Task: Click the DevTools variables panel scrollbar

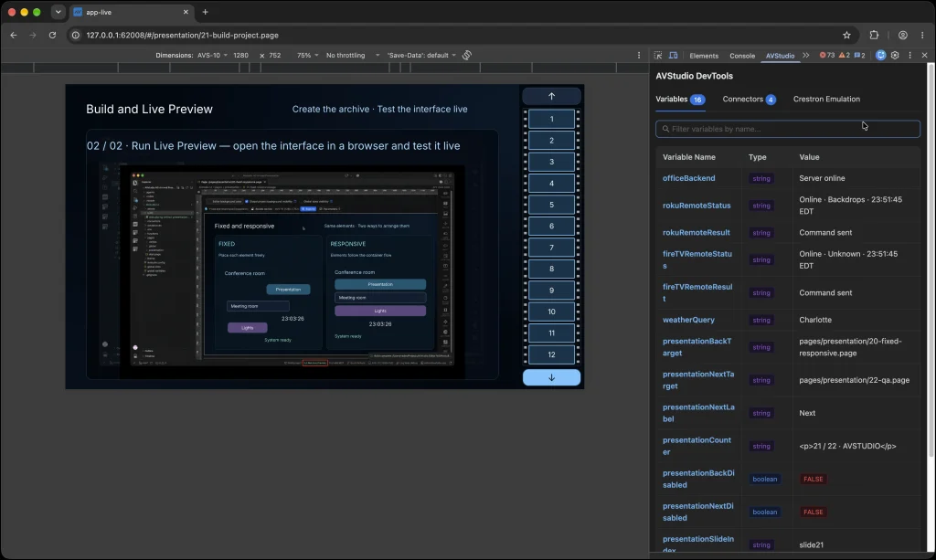Action: tap(931, 262)
